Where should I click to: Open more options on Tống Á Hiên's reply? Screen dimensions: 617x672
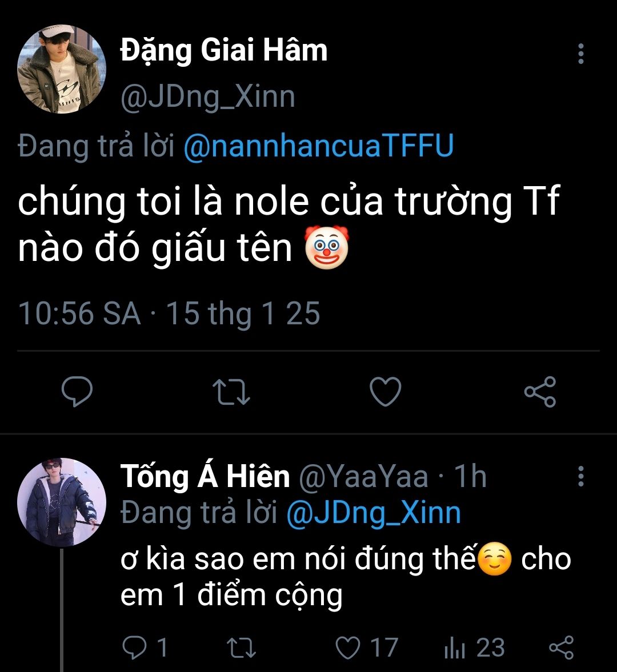(581, 476)
